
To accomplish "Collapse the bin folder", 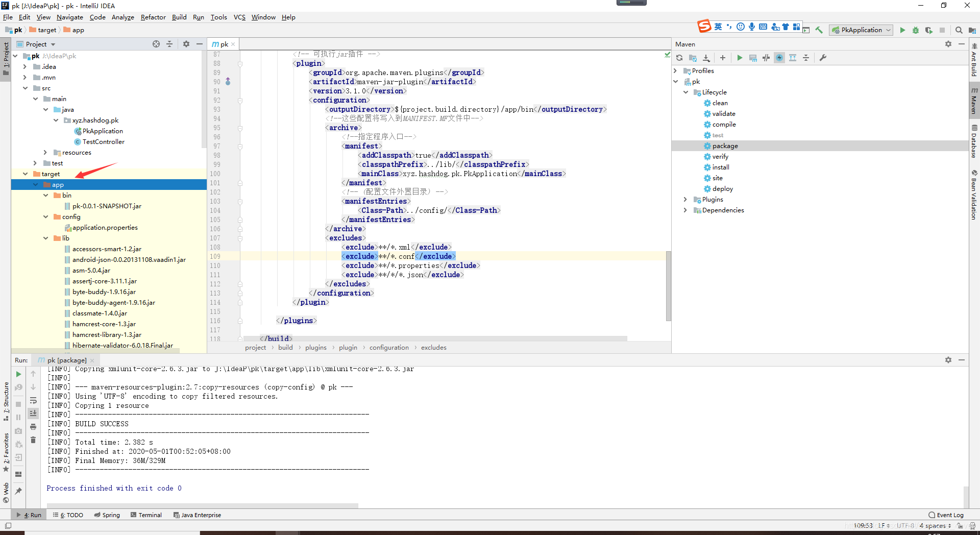I will point(45,196).
